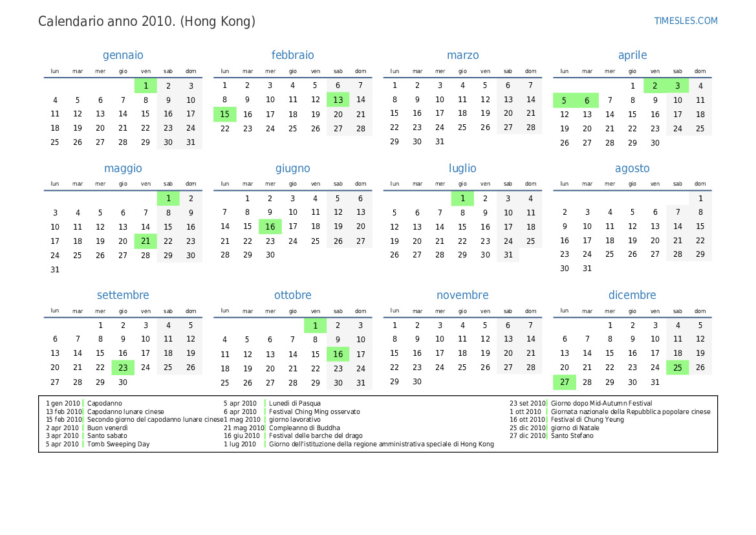Click legend entry 'Festival di Chung Yeung'
Screen dimensions: 756x535
587,420
